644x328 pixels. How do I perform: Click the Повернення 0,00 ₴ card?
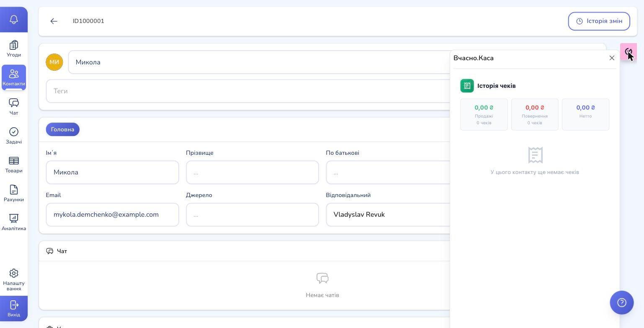coord(535,114)
